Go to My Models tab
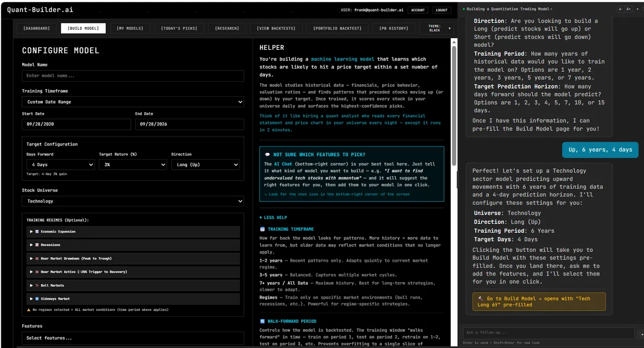Viewport: 644px width, 348px height. point(130,28)
